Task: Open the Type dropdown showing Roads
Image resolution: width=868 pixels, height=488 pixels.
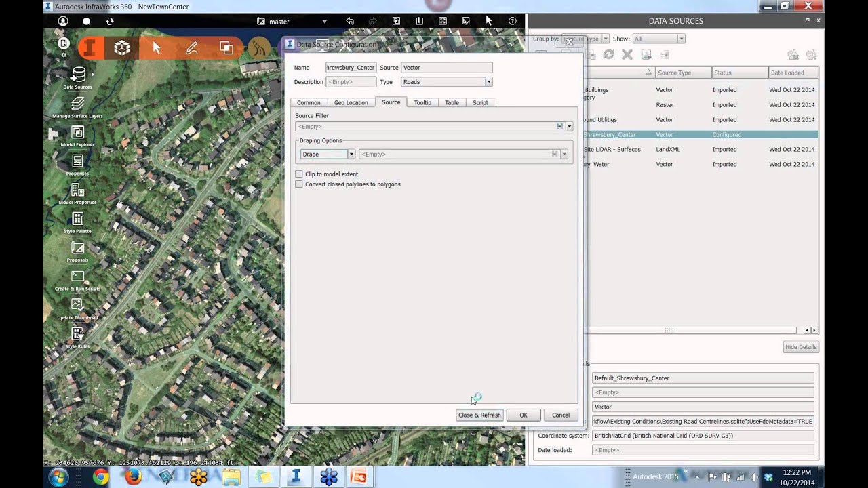Action: tap(488, 81)
